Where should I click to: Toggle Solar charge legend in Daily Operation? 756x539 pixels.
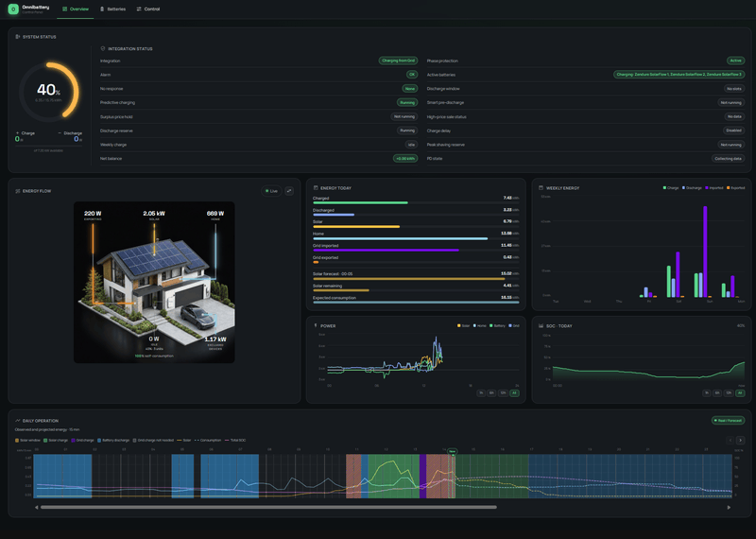(56, 440)
